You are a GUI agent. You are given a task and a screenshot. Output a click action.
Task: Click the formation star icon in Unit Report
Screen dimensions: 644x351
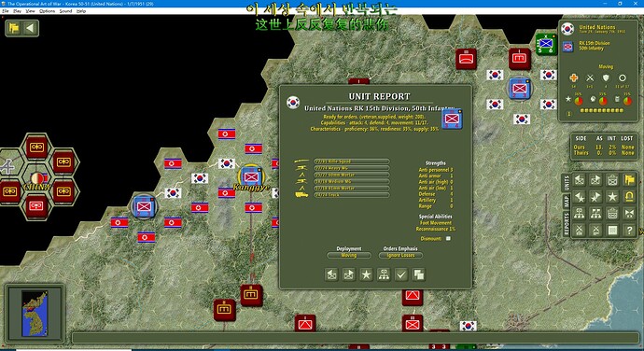(x=366, y=274)
